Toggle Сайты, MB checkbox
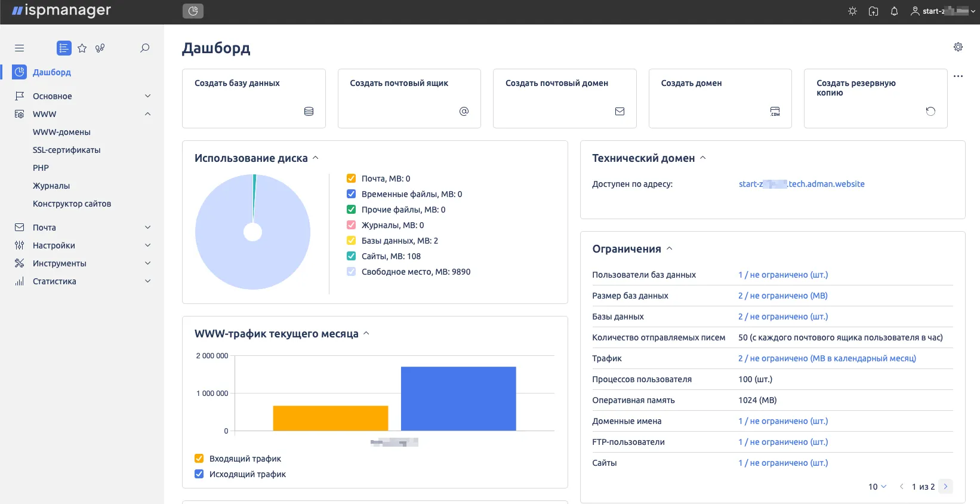Screen dimensions: 980x504 click(352, 256)
